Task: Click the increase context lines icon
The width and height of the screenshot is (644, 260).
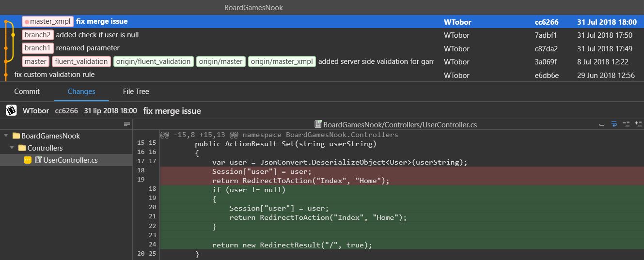Action: tap(638, 124)
